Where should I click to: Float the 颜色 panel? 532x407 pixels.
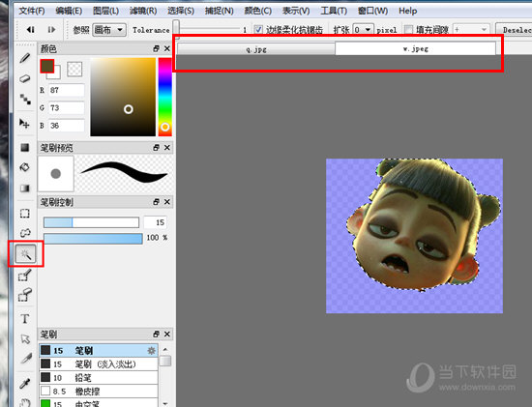coord(156,48)
